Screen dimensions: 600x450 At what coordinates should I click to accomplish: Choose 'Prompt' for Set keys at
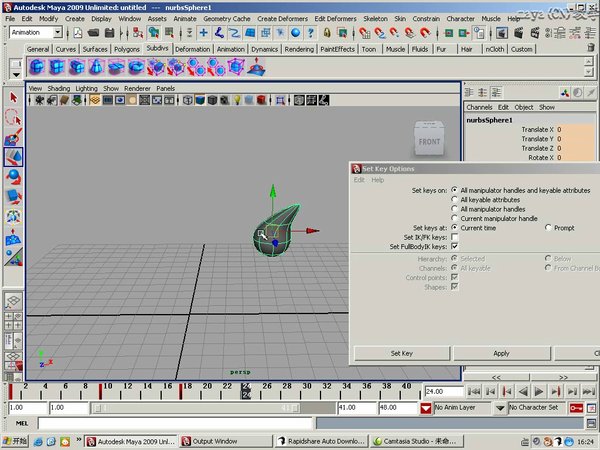[548, 228]
